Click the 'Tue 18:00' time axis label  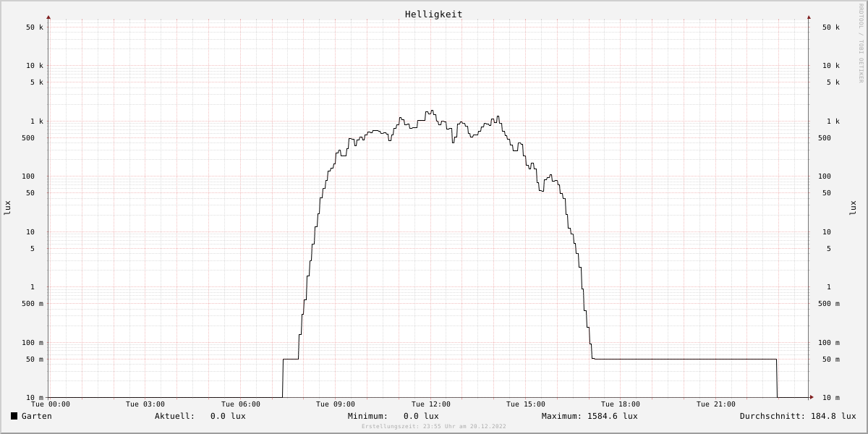click(621, 404)
